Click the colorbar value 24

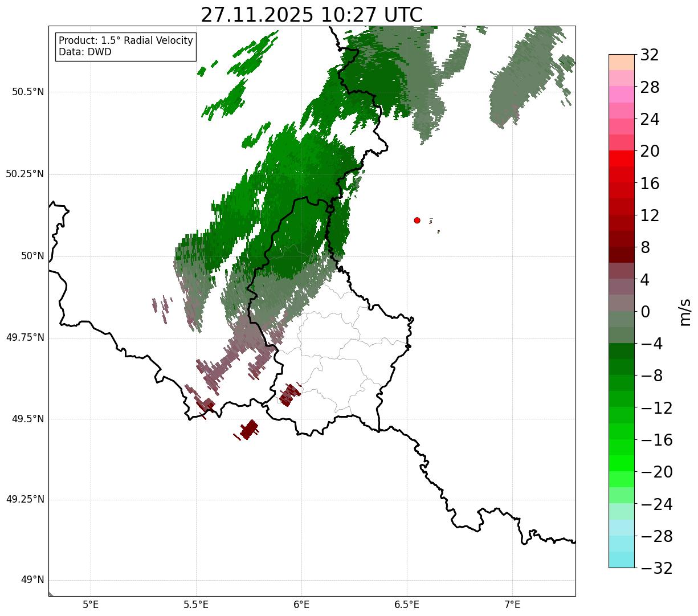pos(650,119)
